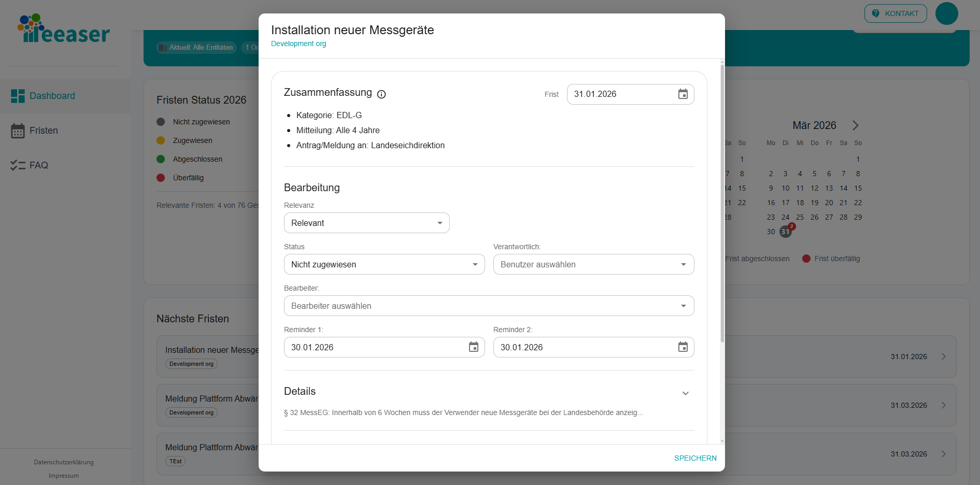This screenshot has width=980, height=485.
Task: Click the dialog's vertical scrollbar
Action: point(722,207)
